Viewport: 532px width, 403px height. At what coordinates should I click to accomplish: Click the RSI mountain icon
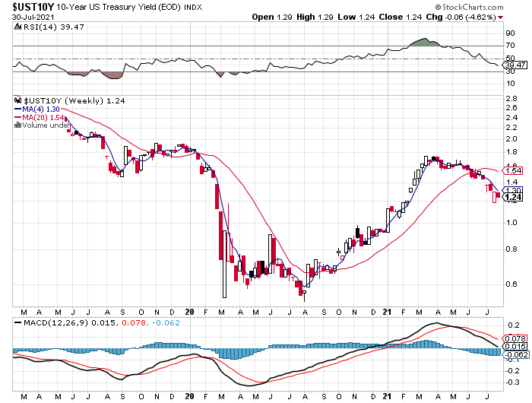(18, 27)
